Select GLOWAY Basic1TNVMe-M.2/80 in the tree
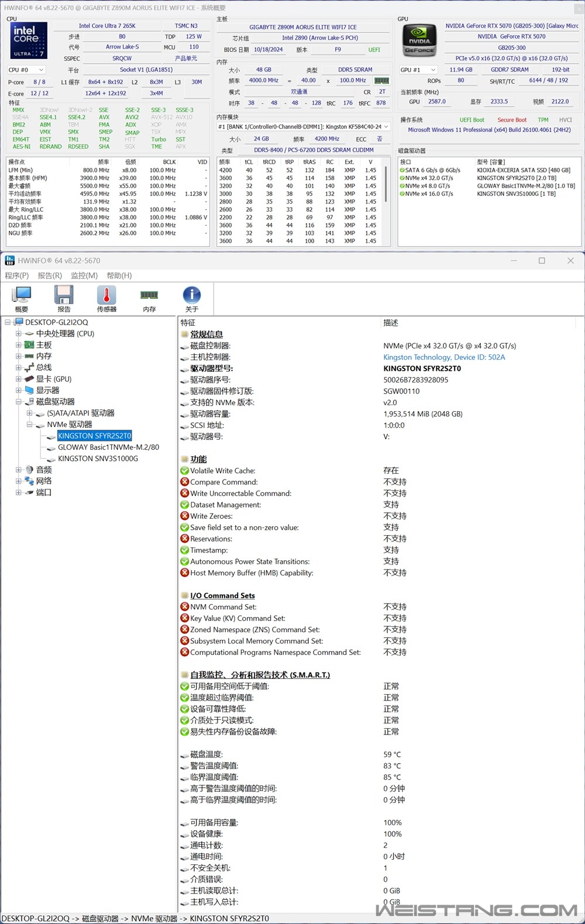The width and height of the screenshot is (585, 924). (108, 447)
